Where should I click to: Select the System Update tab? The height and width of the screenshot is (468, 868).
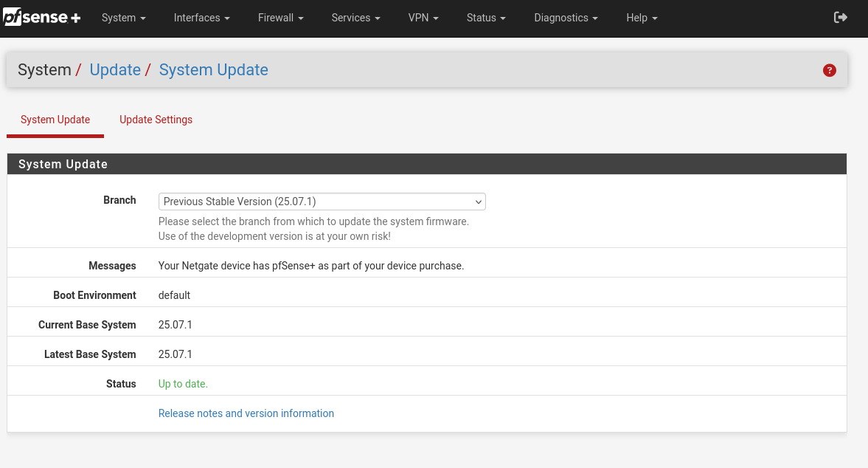[55, 120]
